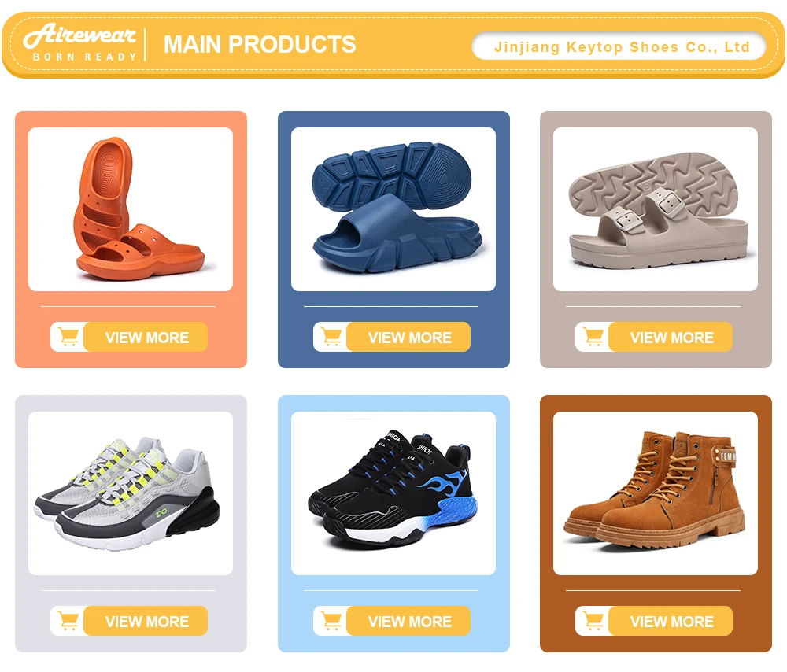Click the Jinjiang Keytop Shoes Co., Ltd label
Viewport: 787px width, 672px height.
pos(622,46)
